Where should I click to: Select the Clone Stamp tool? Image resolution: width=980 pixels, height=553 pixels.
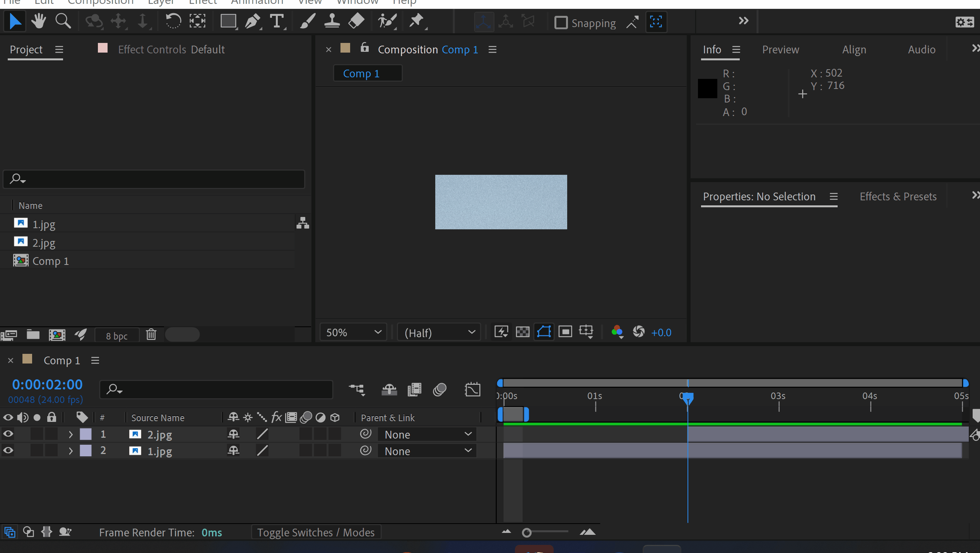[332, 21]
